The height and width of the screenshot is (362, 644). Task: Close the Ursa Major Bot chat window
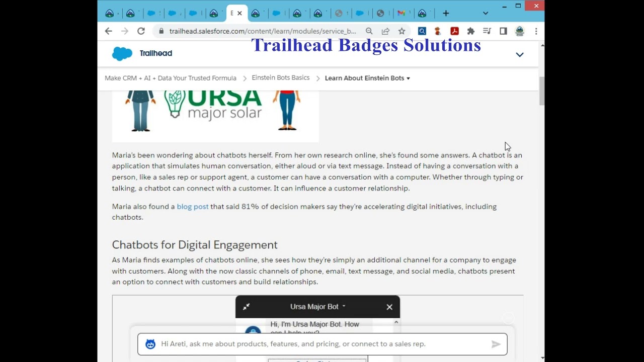tap(389, 307)
